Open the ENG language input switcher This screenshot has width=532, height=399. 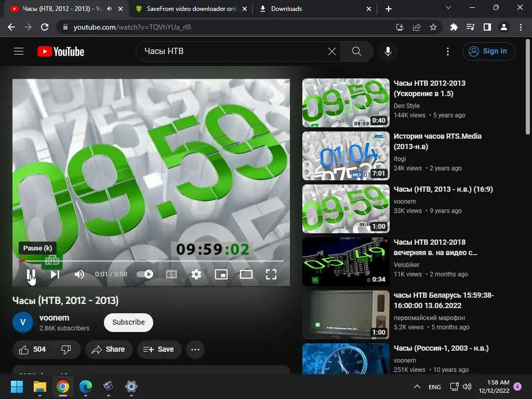point(435,387)
